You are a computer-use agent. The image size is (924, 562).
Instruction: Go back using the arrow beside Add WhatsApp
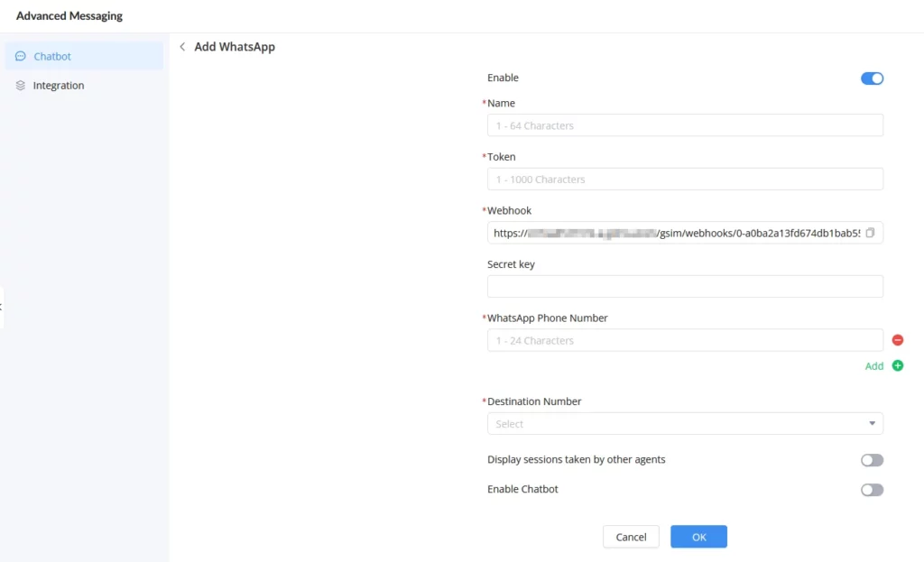click(x=182, y=47)
